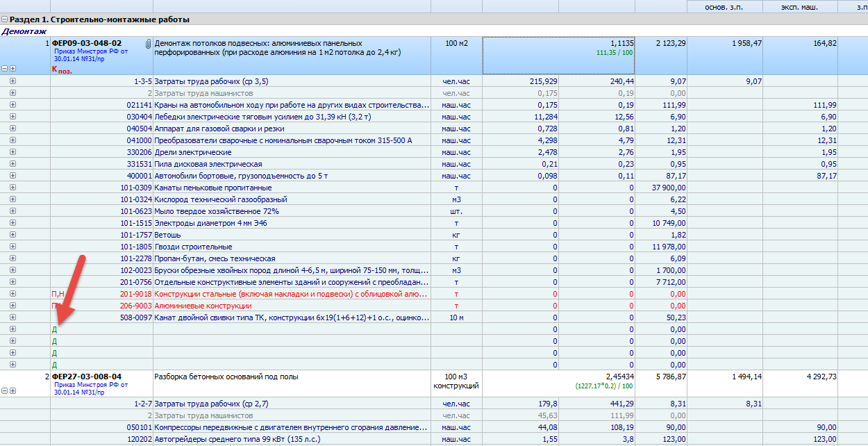Expand row 508-0097 Канат двойной свивки
The height and width of the screenshot is (446, 868).
pyautogui.click(x=12, y=317)
